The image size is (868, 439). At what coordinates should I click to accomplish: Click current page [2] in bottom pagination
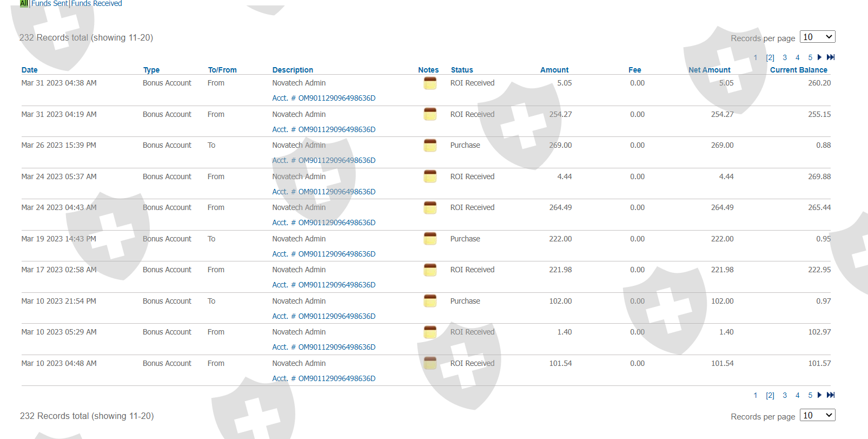click(x=770, y=396)
